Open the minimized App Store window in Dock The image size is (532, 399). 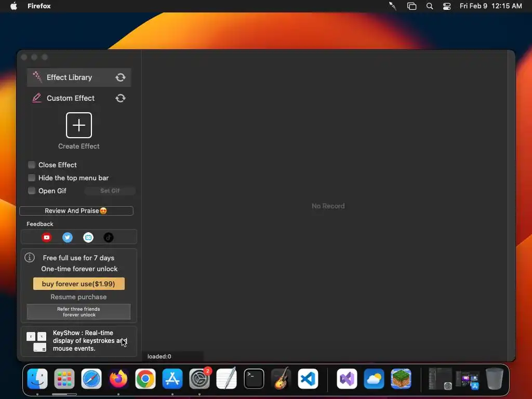click(468, 379)
